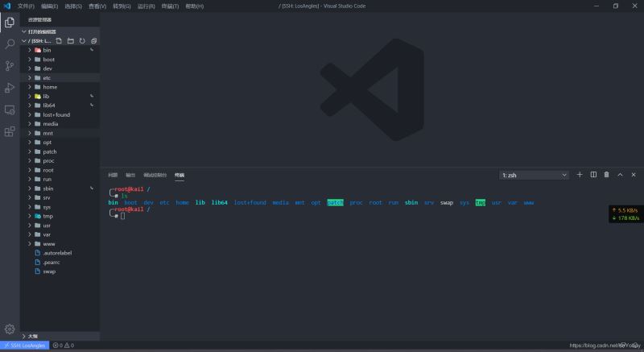The height and width of the screenshot is (352, 644).
Task: Expand the mnt folder
Action: (x=60, y=133)
